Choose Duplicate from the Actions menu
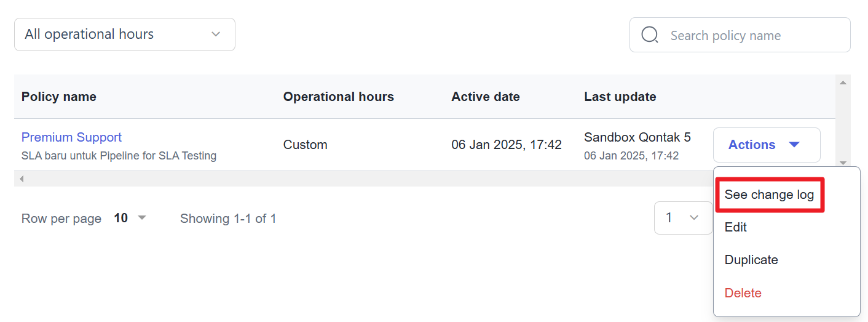The image size is (868, 322). coord(751,260)
